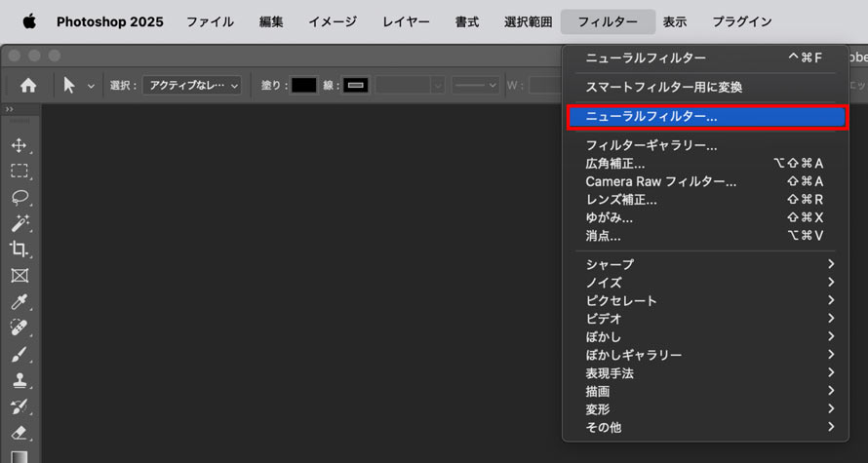Expand the 変形 submenu

pyautogui.click(x=705, y=409)
